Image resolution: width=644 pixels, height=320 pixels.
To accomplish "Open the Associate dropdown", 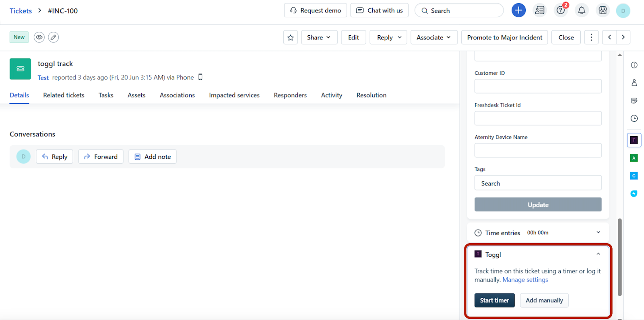I will point(434,37).
